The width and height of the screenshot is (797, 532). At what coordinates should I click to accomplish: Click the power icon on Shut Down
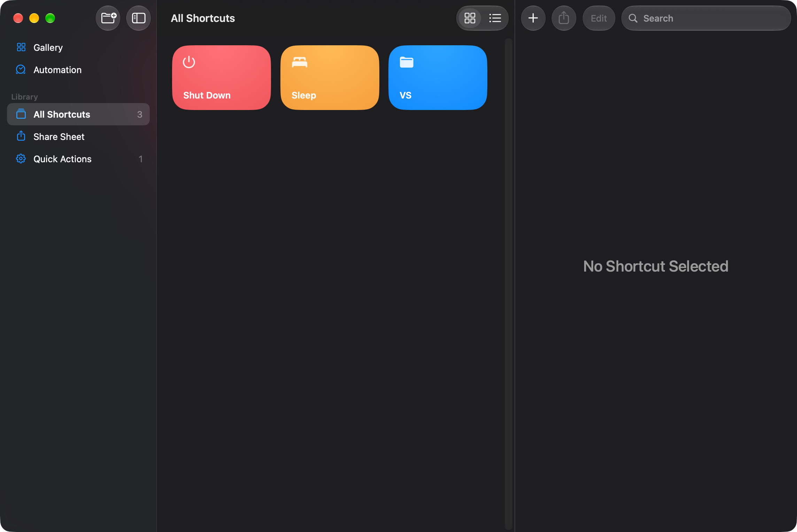[189, 62]
